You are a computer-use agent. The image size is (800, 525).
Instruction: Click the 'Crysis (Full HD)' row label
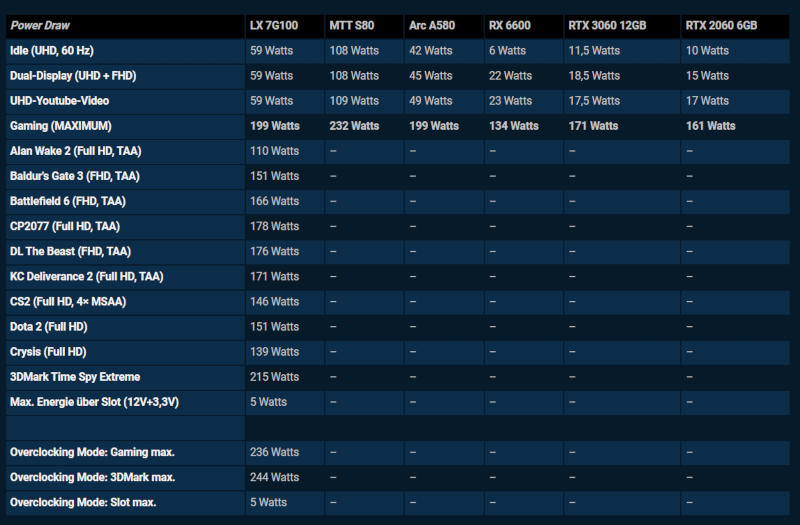click(x=48, y=352)
